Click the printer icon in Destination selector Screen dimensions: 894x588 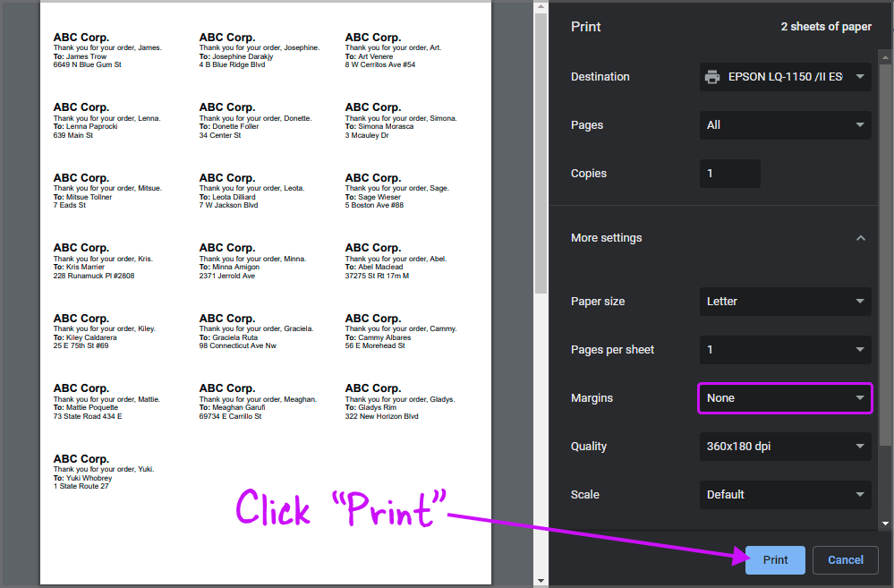[x=712, y=76]
